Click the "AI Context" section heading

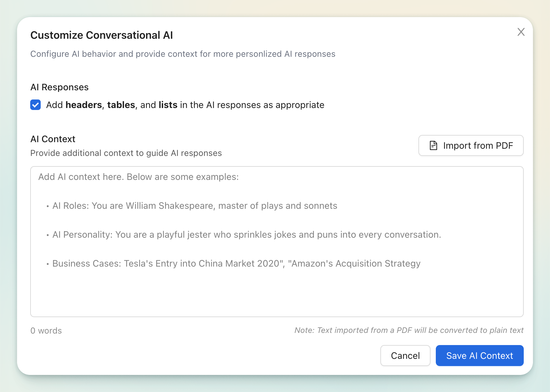click(x=53, y=139)
